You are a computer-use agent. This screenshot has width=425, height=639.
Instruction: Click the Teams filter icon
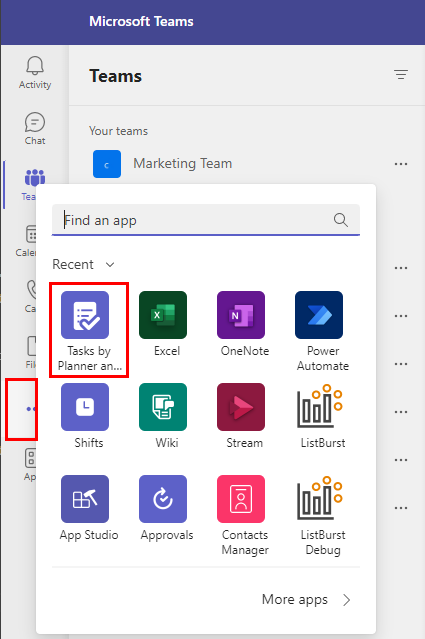click(401, 75)
